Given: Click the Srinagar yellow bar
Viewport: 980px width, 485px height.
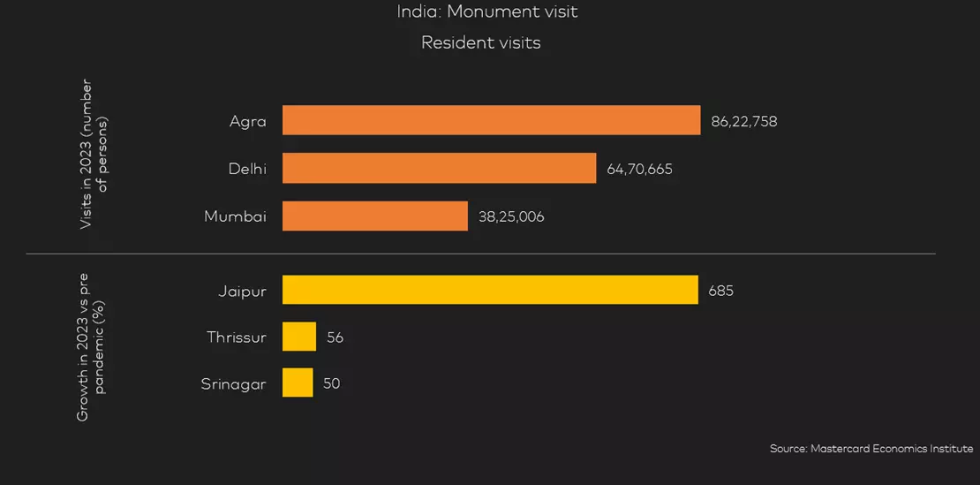Looking at the screenshot, I should click(298, 383).
